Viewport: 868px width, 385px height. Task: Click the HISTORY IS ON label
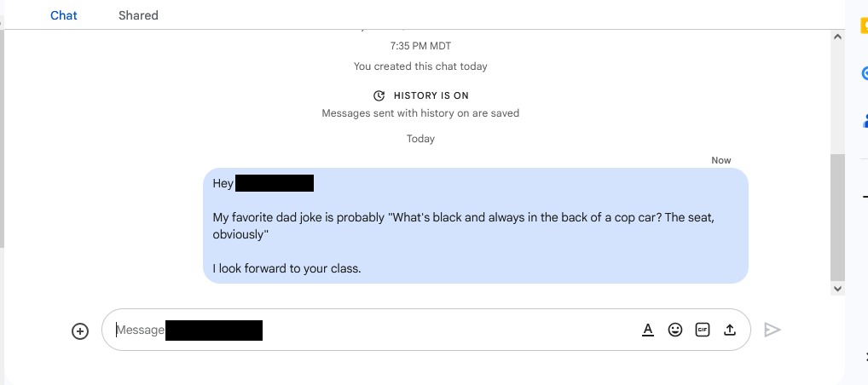pos(431,95)
